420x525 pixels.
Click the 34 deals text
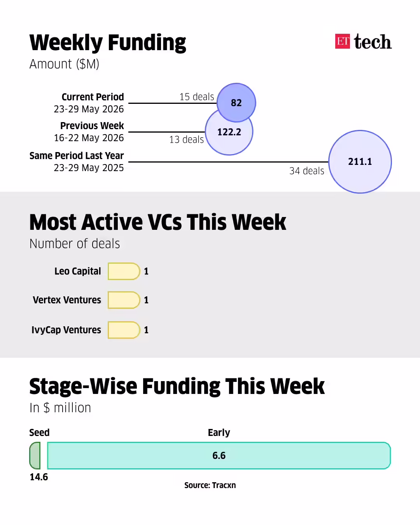[307, 171]
